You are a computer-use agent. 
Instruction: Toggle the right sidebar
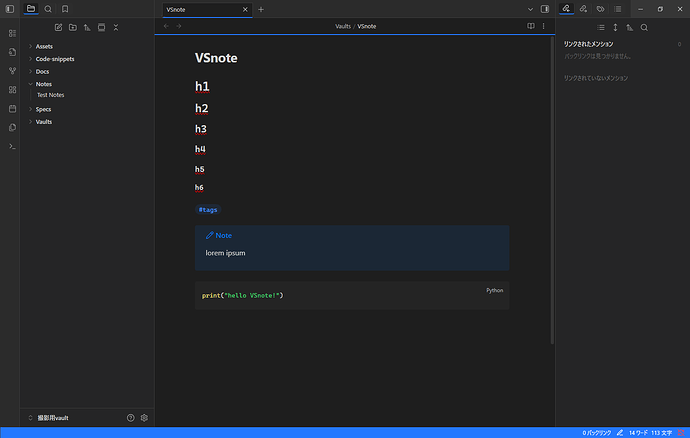point(545,9)
